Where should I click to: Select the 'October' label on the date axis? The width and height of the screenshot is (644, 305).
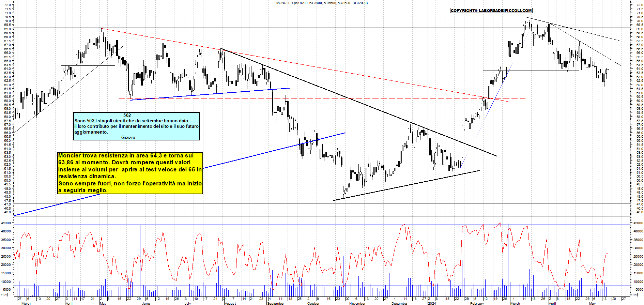[313, 303]
